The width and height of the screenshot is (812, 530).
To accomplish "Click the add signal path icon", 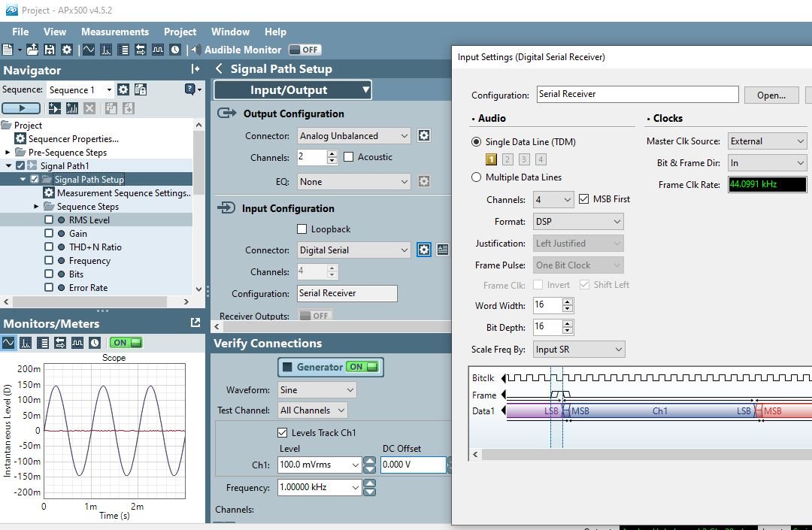I will tap(54, 108).
